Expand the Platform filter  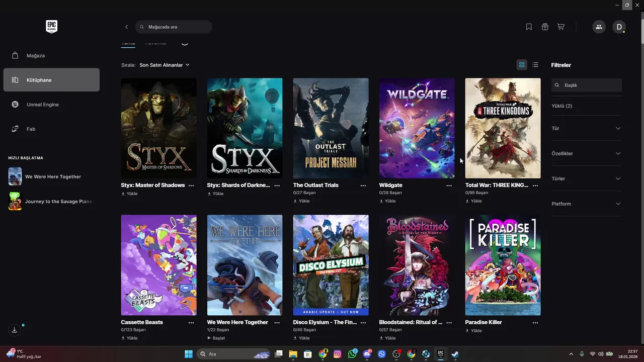(x=587, y=204)
